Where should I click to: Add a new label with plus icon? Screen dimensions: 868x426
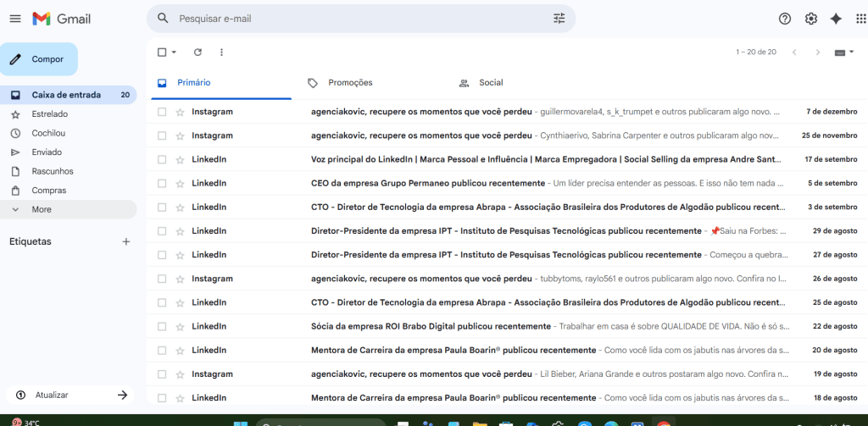(126, 241)
